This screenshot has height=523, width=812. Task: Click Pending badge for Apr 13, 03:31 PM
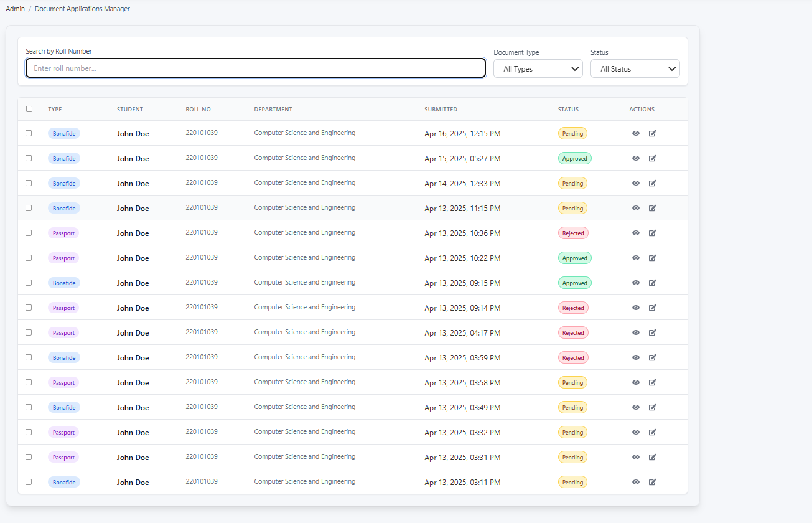pos(572,457)
